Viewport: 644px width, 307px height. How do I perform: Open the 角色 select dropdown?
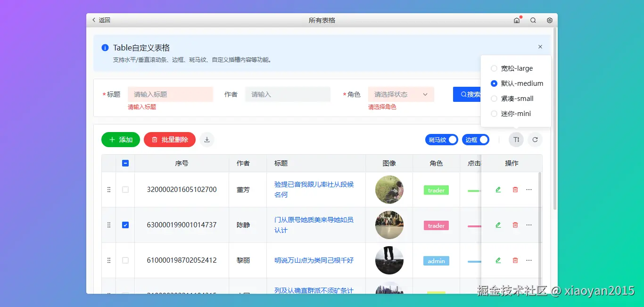point(401,94)
